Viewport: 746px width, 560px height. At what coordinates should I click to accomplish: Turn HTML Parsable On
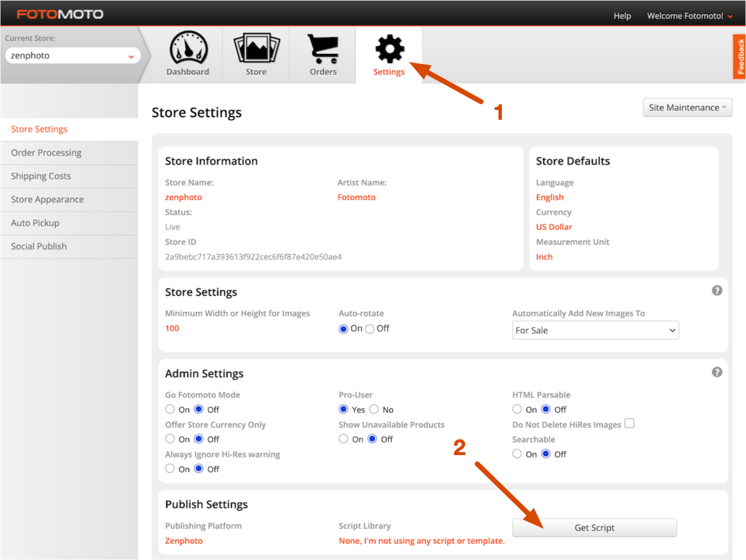517,409
